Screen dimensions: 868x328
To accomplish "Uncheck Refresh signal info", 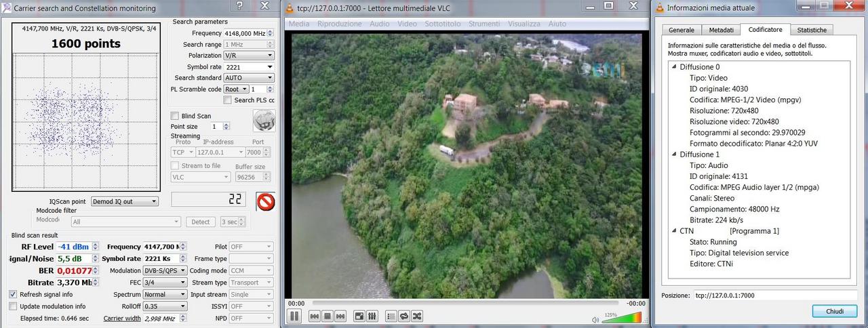I will 14,294.
